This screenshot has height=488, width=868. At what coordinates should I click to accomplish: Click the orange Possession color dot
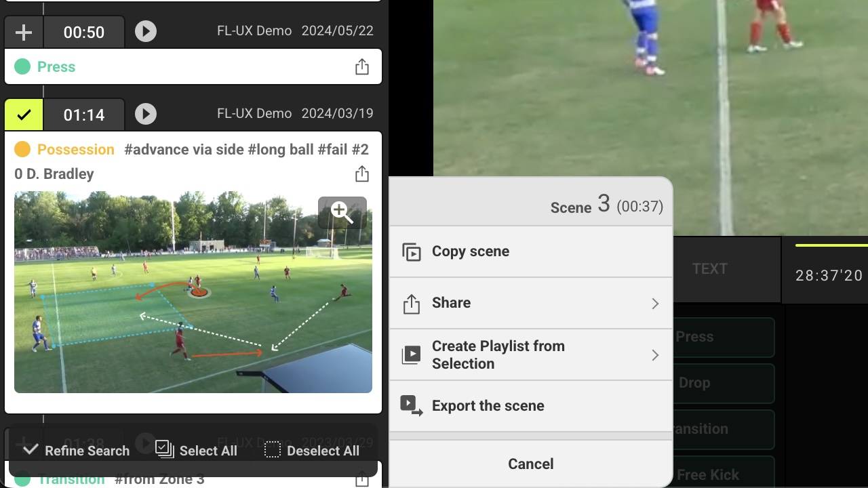22,149
